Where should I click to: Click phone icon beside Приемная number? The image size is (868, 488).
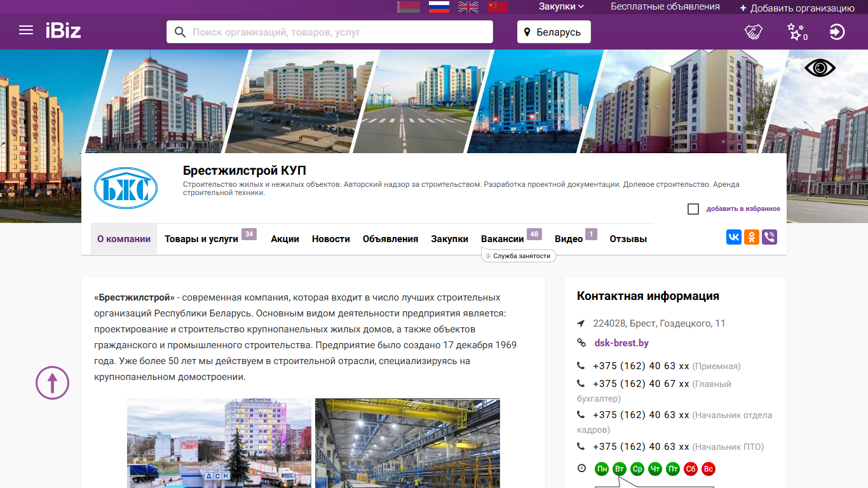tap(581, 366)
